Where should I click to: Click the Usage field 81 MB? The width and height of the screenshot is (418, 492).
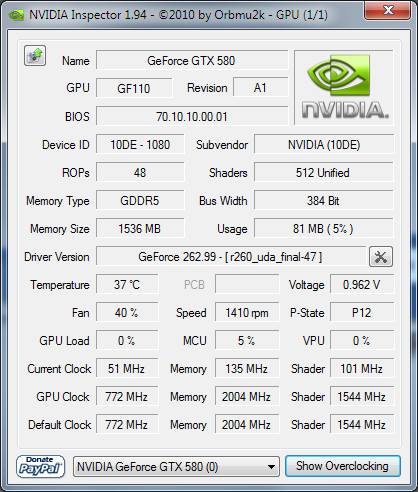pos(324,228)
